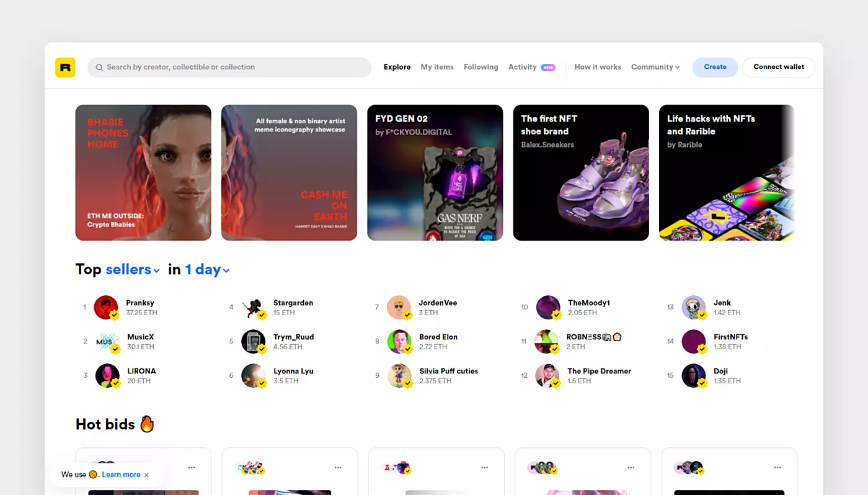Expand the Community menu
Image resolution: width=868 pixels, height=495 pixels.
click(x=655, y=67)
